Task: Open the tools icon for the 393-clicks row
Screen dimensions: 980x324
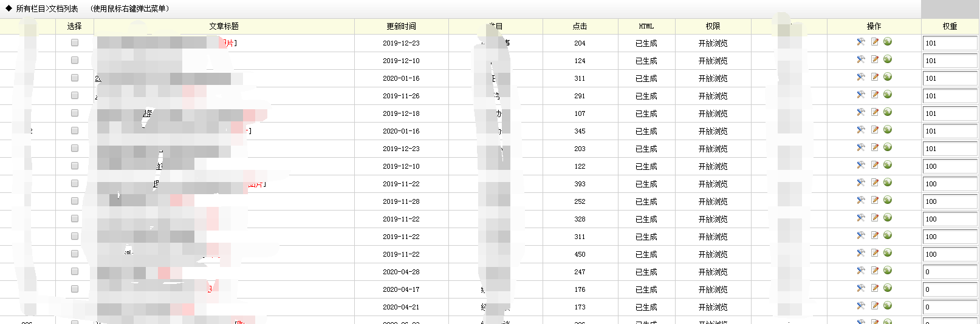Action: point(861,183)
